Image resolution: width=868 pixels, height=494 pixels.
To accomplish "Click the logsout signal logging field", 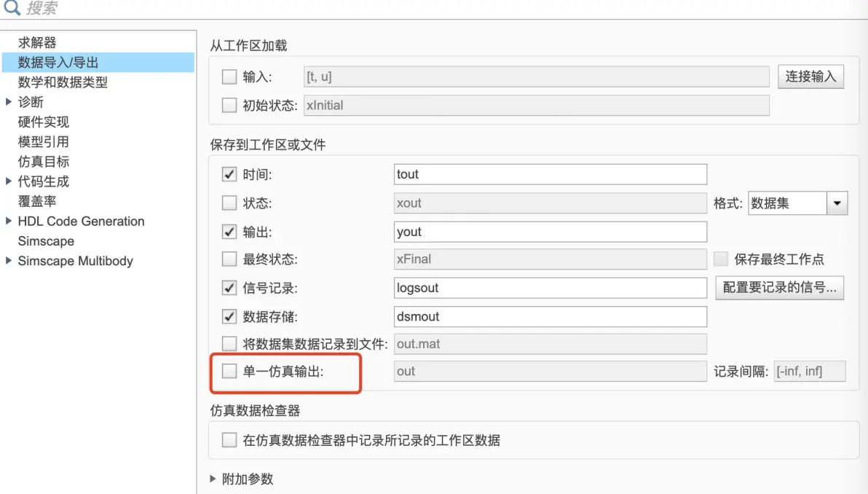I will pos(551,287).
